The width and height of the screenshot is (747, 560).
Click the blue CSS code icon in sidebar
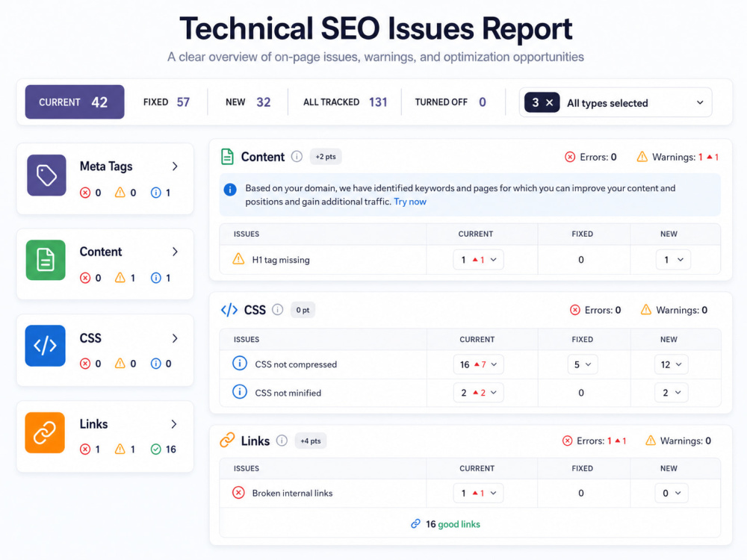click(46, 346)
